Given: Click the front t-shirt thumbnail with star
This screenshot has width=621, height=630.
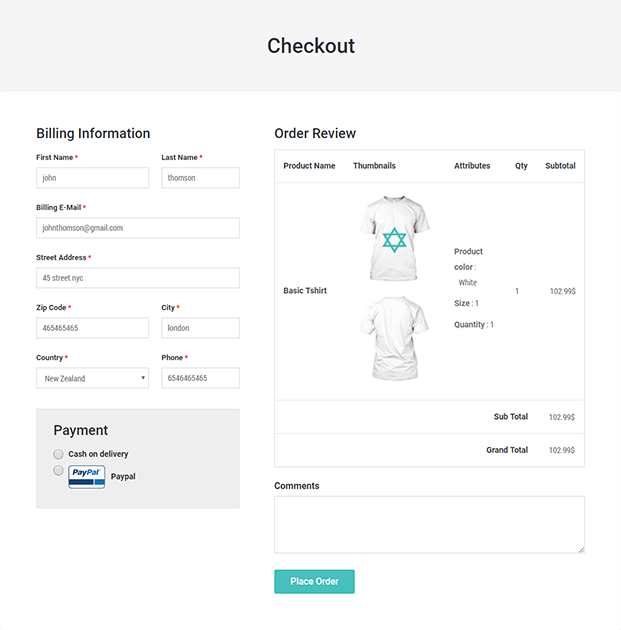Looking at the screenshot, I should pyautogui.click(x=393, y=238).
